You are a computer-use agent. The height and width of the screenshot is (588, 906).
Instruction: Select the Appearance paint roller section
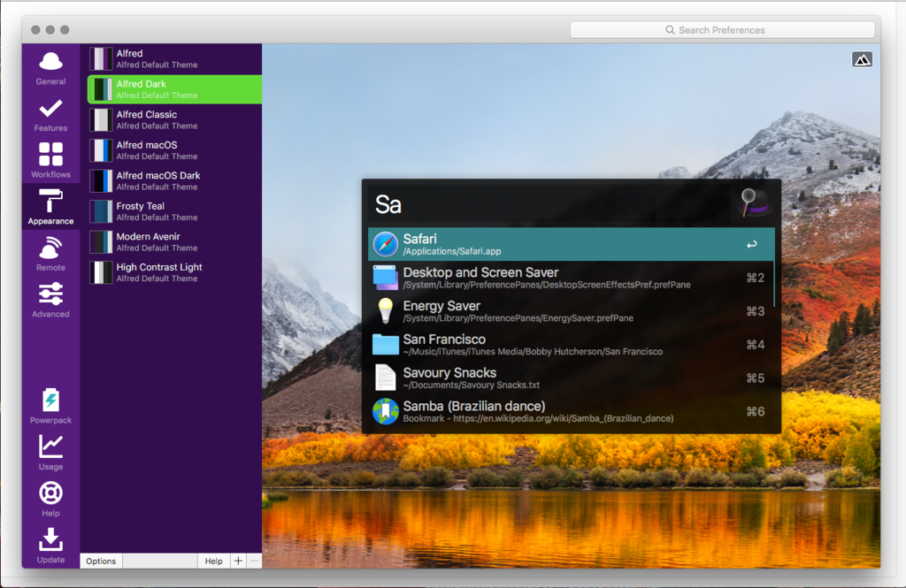[x=50, y=207]
